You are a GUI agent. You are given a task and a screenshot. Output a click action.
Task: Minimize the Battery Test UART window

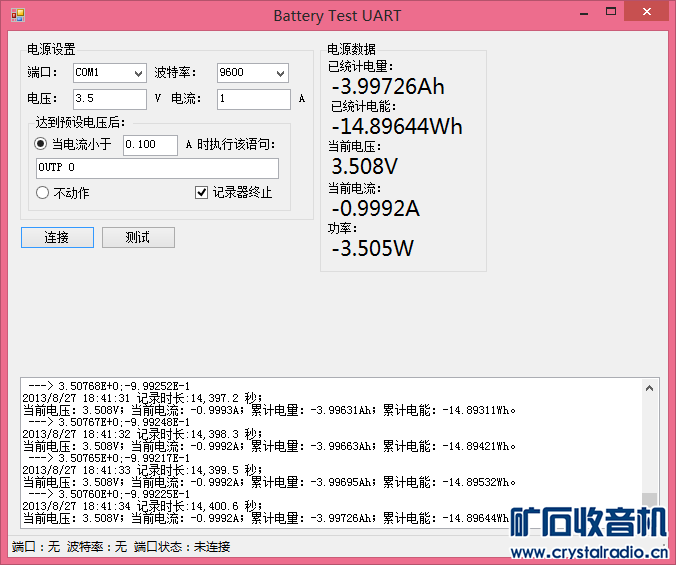tap(584, 13)
